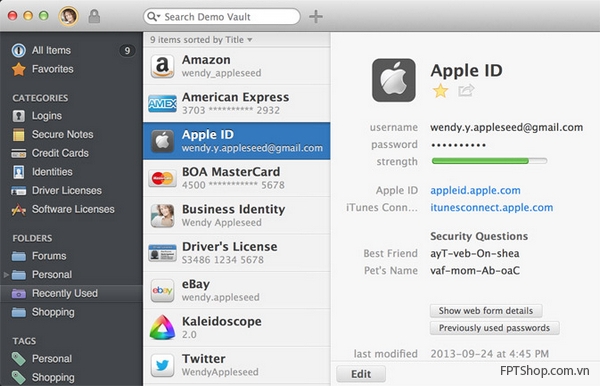
Task: Select the Personal tag
Action: tap(42, 359)
